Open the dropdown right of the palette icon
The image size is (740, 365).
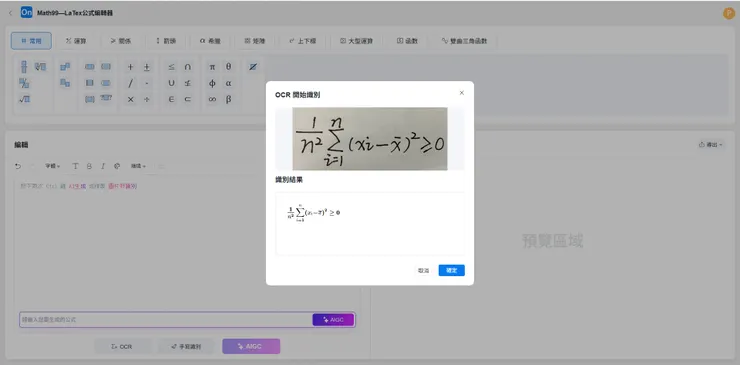(138, 166)
